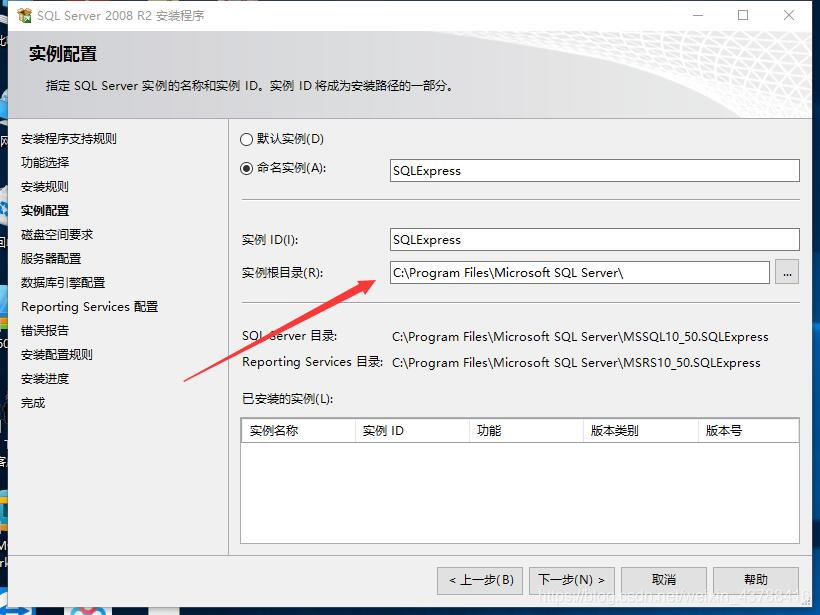The width and height of the screenshot is (820, 615).
Task: Cancel setup with 取消 button
Action: (664, 580)
